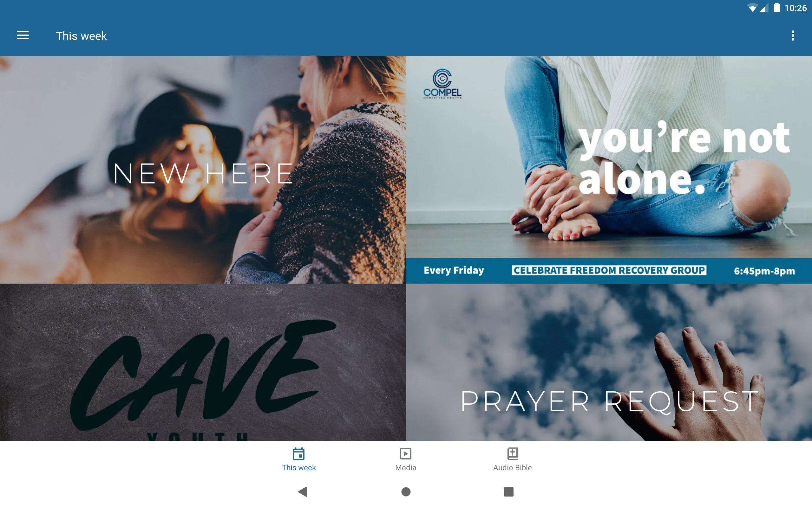Switch to the Media tab
The height and width of the screenshot is (507, 812).
pyautogui.click(x=405, y=459)
